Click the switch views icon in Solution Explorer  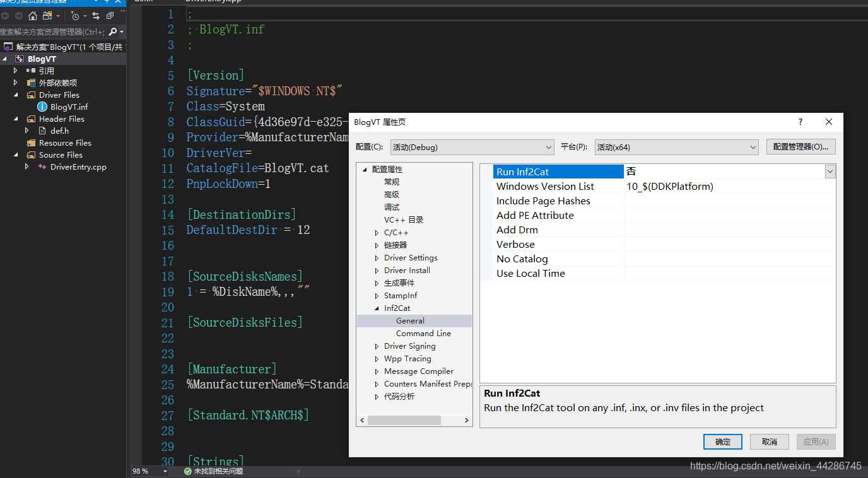(x=47, y=16)
